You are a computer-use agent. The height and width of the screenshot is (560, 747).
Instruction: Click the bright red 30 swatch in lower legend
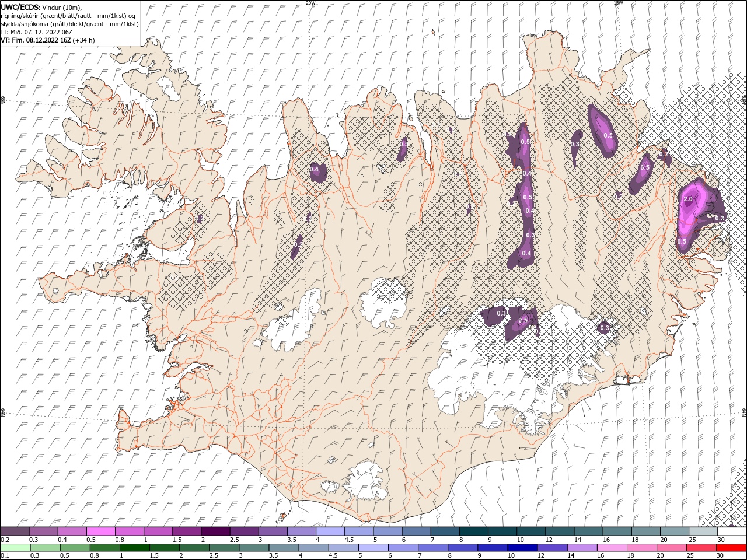(x=731, y=548)
